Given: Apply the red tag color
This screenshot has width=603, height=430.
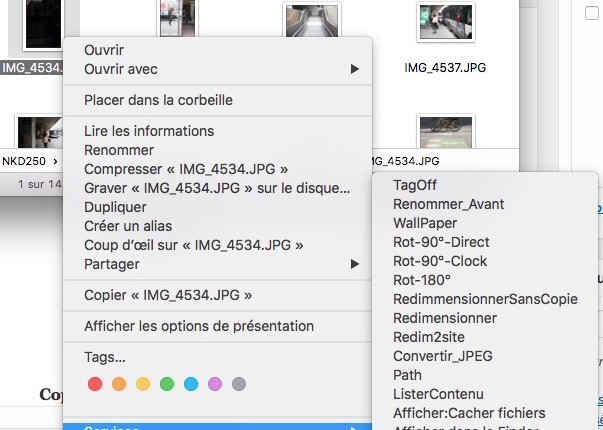Looking at the screenshot, I should (95, 384).
